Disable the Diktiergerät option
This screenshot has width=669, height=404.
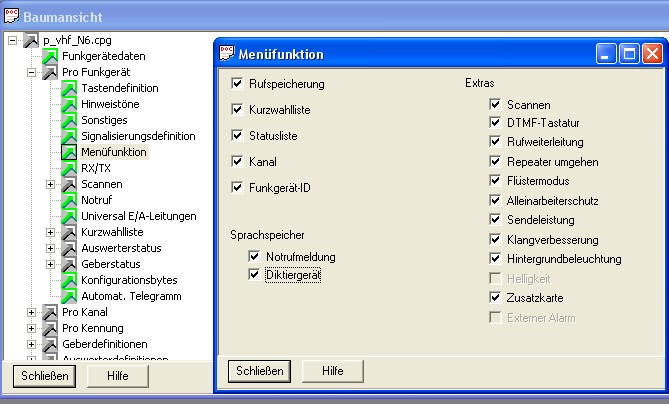254,274
